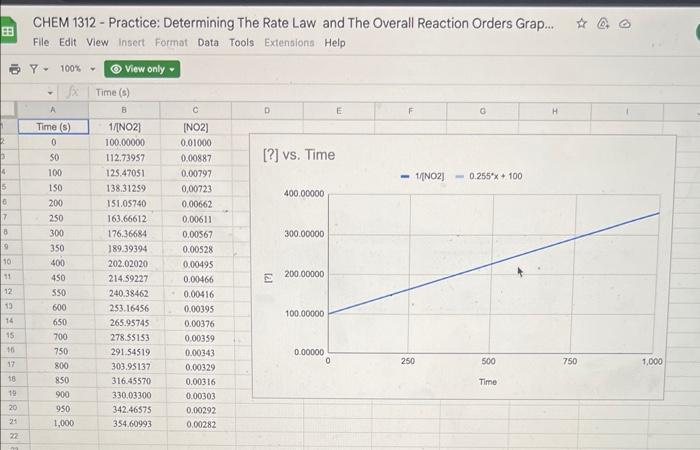Select column E header
The height and width of the screenshot is (450, 700).
[339, 111]
